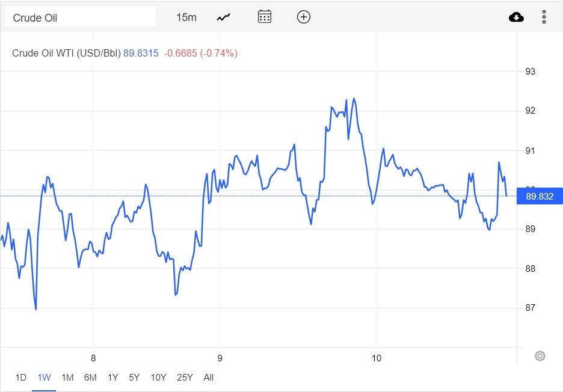Click the plus icon to add comparison
Viewport: 563px width, 392px height.
coord(304,17)
